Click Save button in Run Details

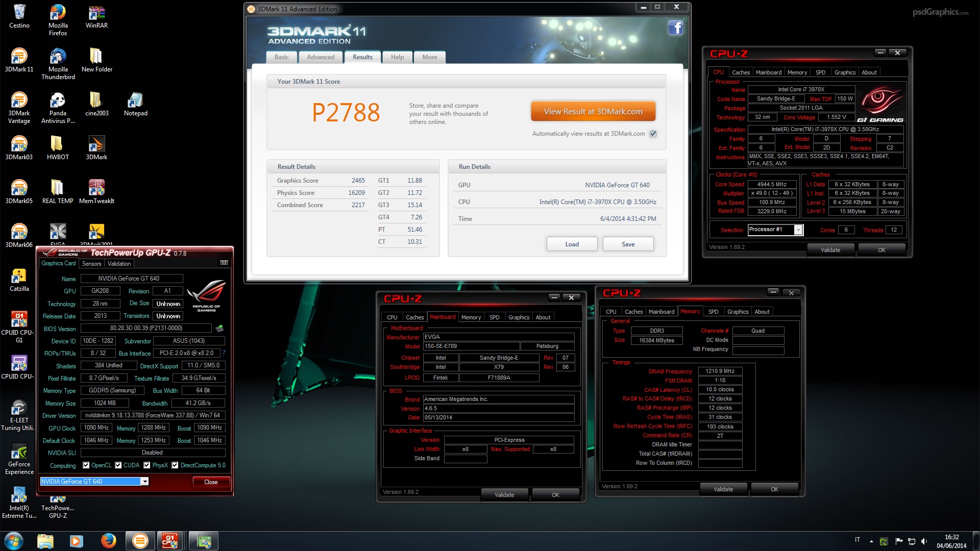point(628,244)
